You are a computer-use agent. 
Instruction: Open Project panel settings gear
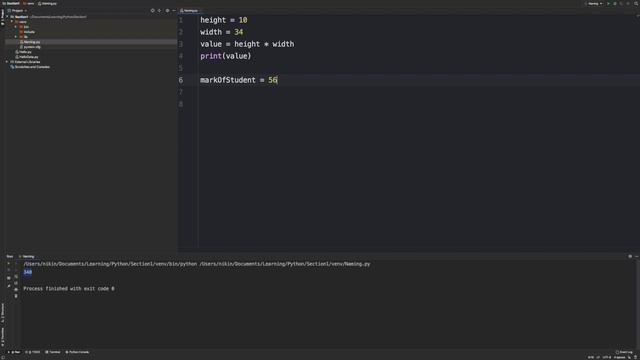[x=167, y=11]
